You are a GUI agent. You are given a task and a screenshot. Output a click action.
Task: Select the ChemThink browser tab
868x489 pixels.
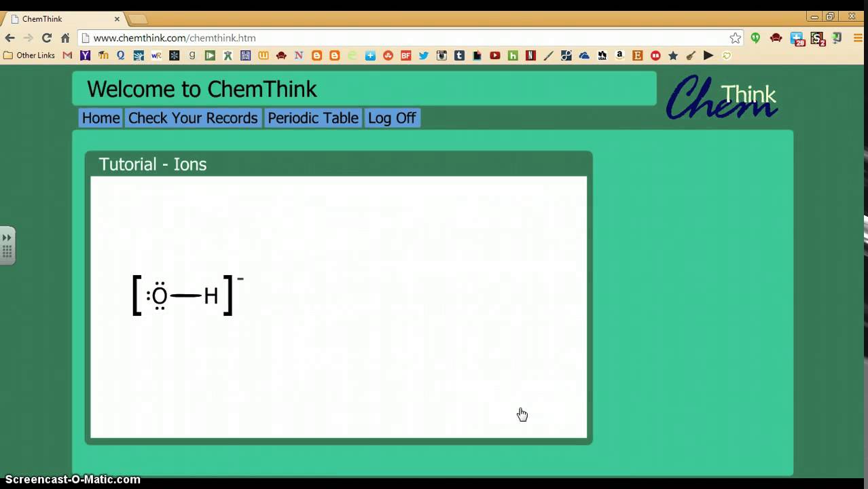coord(65,19)
